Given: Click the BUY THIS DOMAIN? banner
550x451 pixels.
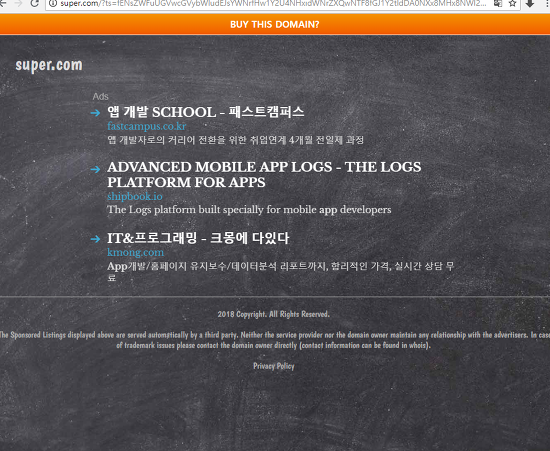Looking at the screenshot, I should (x=275, y=24).
